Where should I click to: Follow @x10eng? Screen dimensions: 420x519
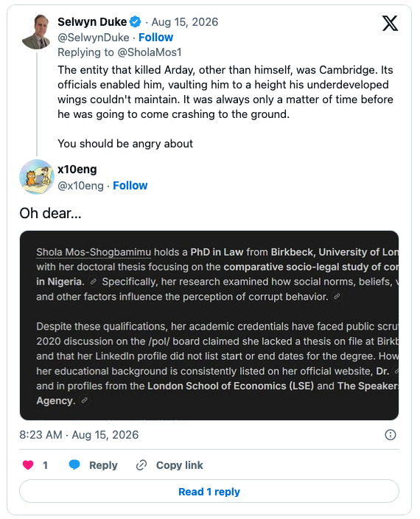click(130, 186)
